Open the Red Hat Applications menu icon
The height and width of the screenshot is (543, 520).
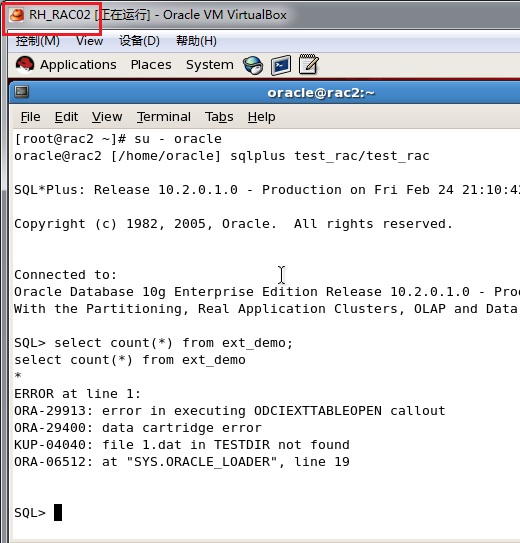coord(25,65)
